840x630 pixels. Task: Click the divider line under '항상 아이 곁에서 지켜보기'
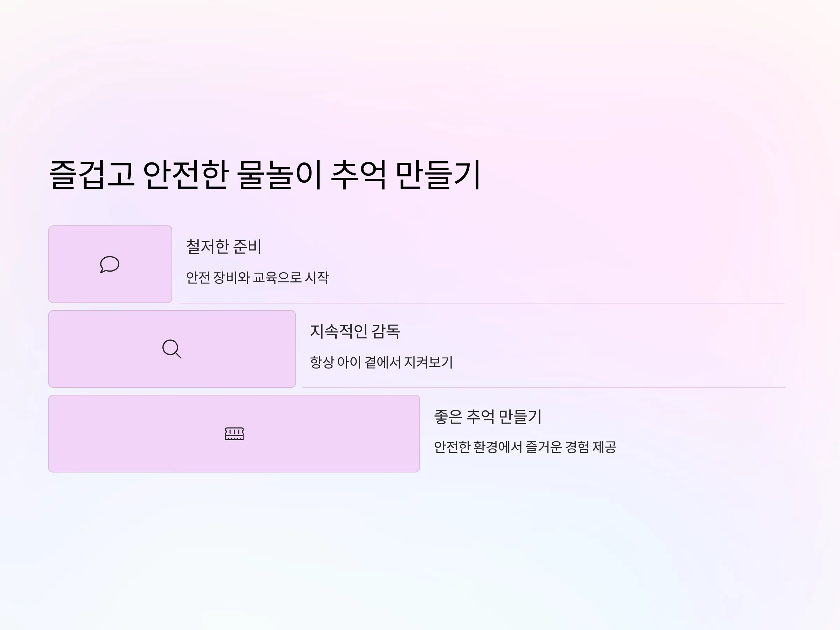(544, 388)
